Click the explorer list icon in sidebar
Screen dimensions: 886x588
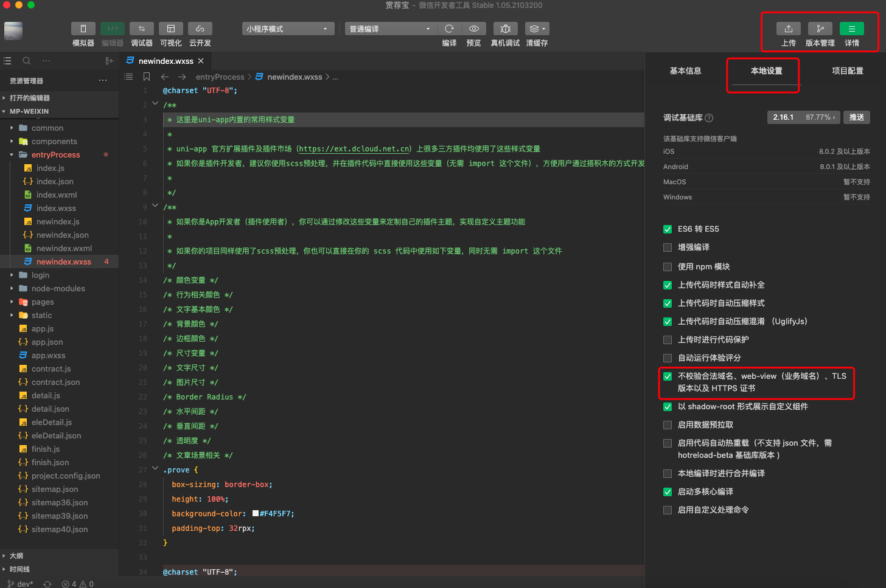point(7,61)
